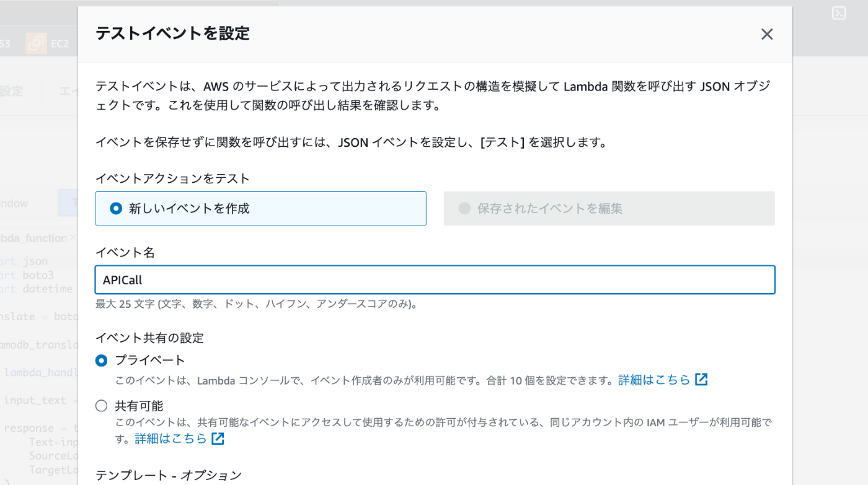The width and height of the screenshot is (868, 485).
Task: Open details link under shareable option
Action: (171, 439)
